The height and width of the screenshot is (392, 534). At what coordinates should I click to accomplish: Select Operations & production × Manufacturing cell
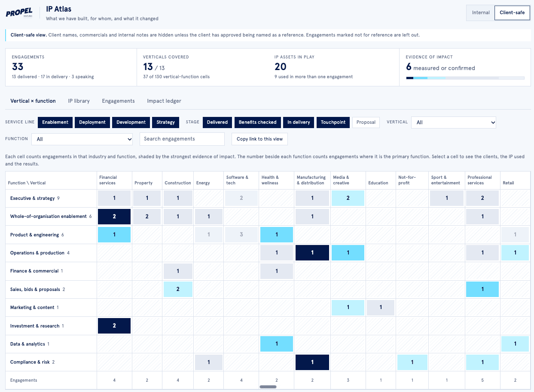point(312,253)
